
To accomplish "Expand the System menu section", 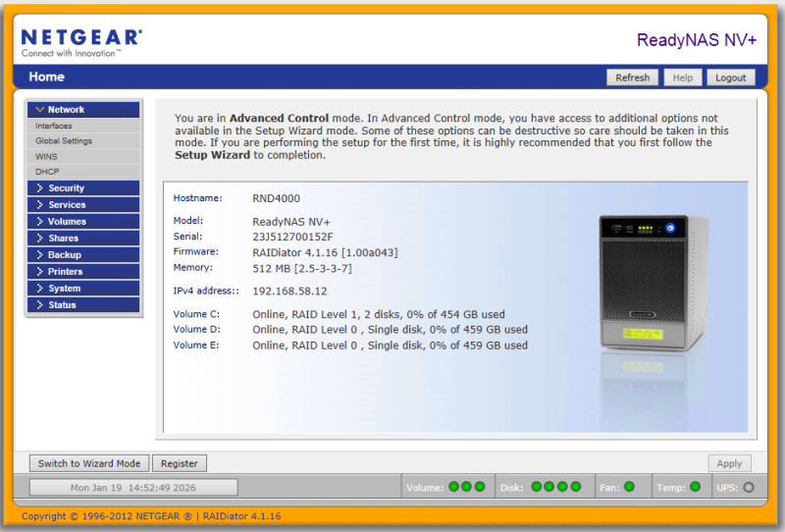I will click(x=83, y=289).
